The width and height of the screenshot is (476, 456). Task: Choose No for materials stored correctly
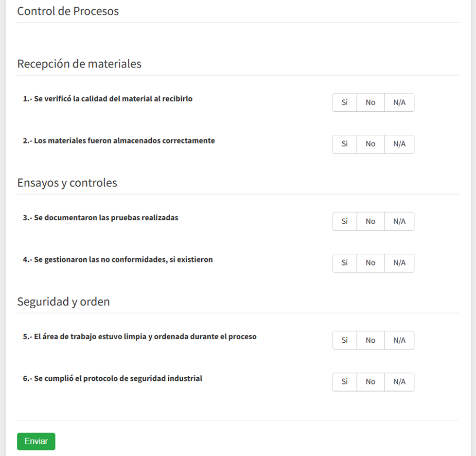point(371,144)
